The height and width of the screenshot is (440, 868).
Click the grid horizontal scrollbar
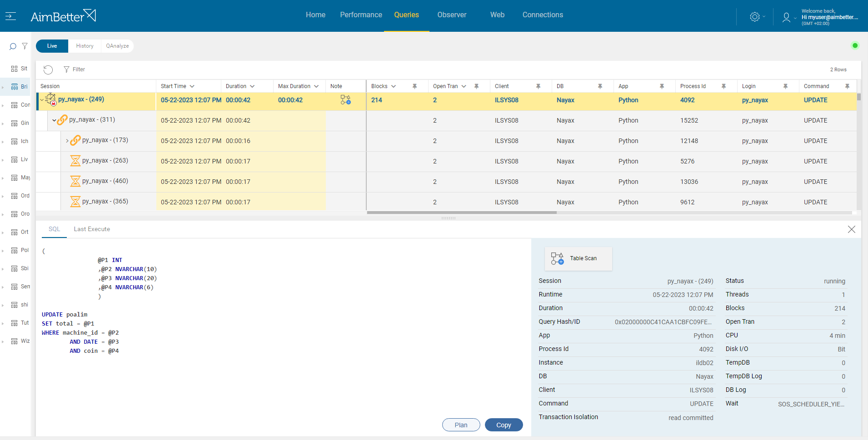[x=462, y=213]
